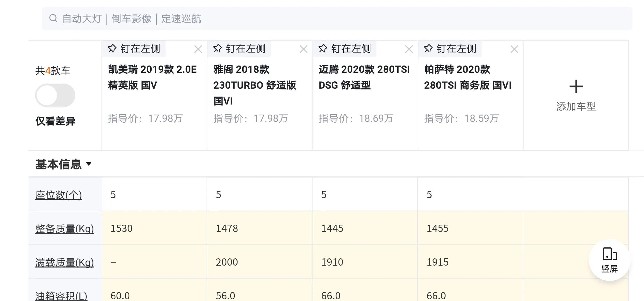This screenshot has height=301, width=644.
Task: Select the 帕萨特 2020款 model title
Action: tap(468, 77)
